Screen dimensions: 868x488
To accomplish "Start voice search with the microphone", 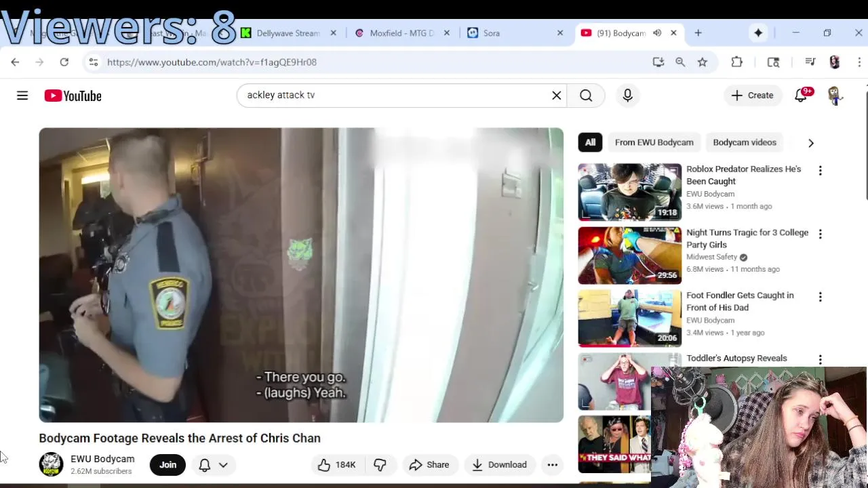I will [x=627, y=96].
